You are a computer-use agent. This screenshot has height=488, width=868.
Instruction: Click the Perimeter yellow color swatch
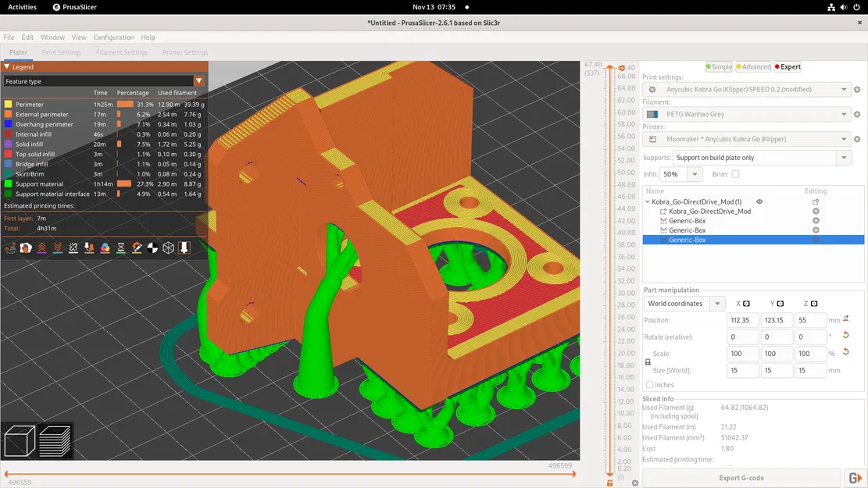(9, 105)
